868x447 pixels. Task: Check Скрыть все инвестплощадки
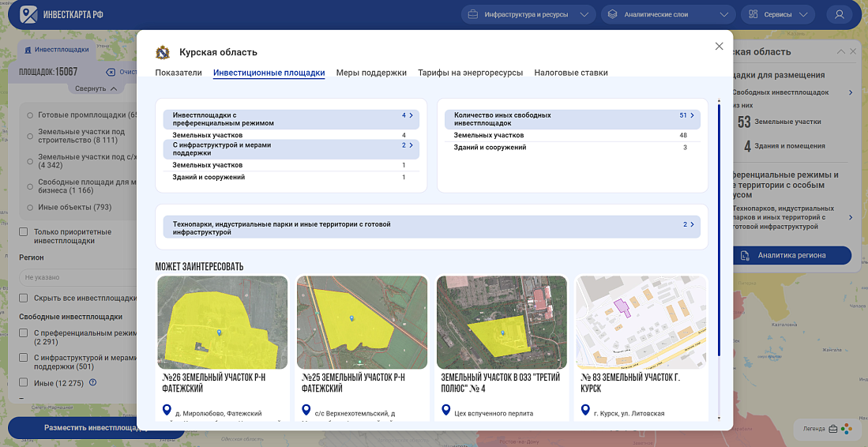[23, 298]
